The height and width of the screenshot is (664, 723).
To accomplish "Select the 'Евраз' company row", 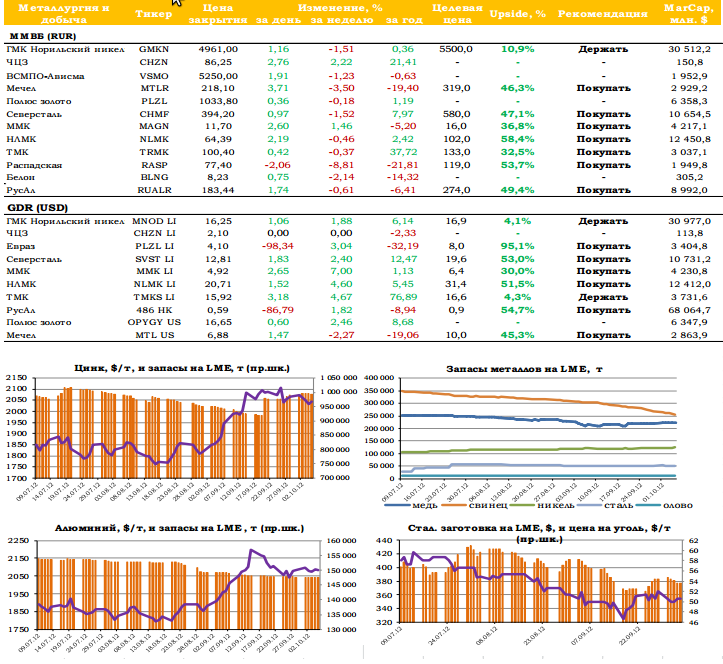I will coord(20,244).
